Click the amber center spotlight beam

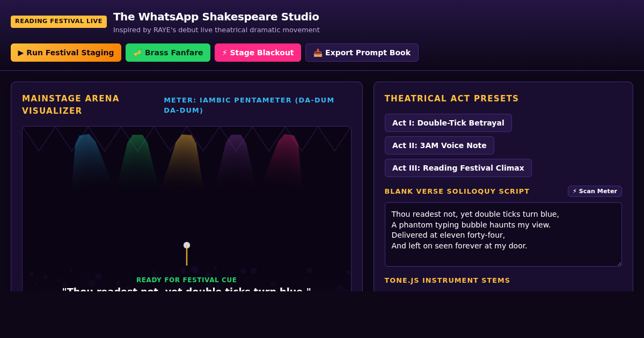click(185, 162)
